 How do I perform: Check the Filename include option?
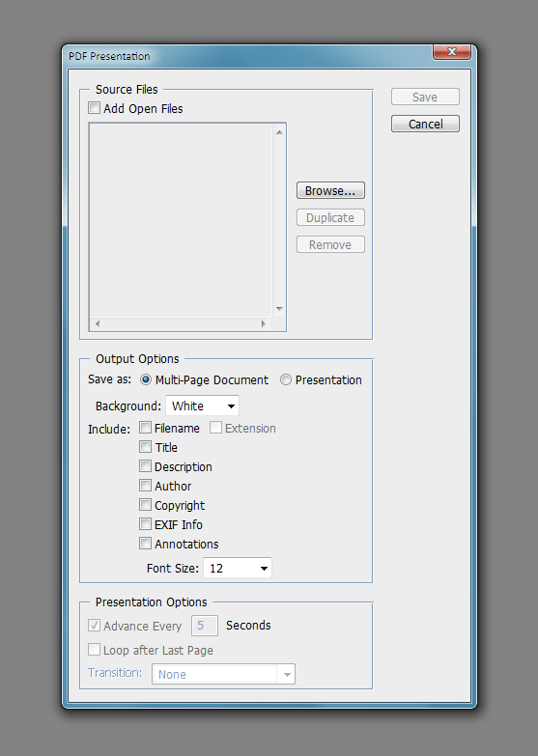coord(145,428)
